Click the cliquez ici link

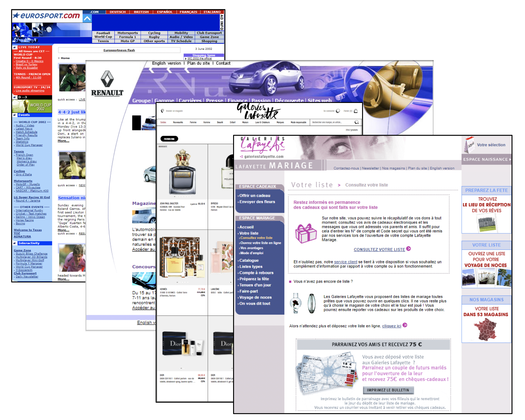point(391,326)
